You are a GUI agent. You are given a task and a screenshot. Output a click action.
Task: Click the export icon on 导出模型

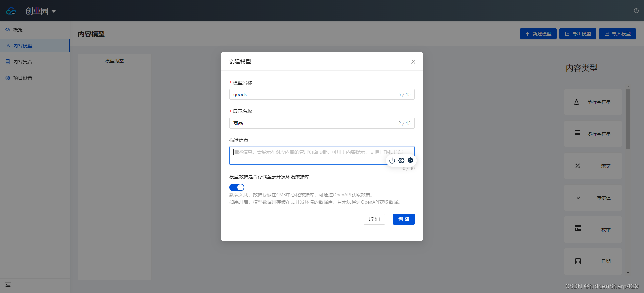567,34
